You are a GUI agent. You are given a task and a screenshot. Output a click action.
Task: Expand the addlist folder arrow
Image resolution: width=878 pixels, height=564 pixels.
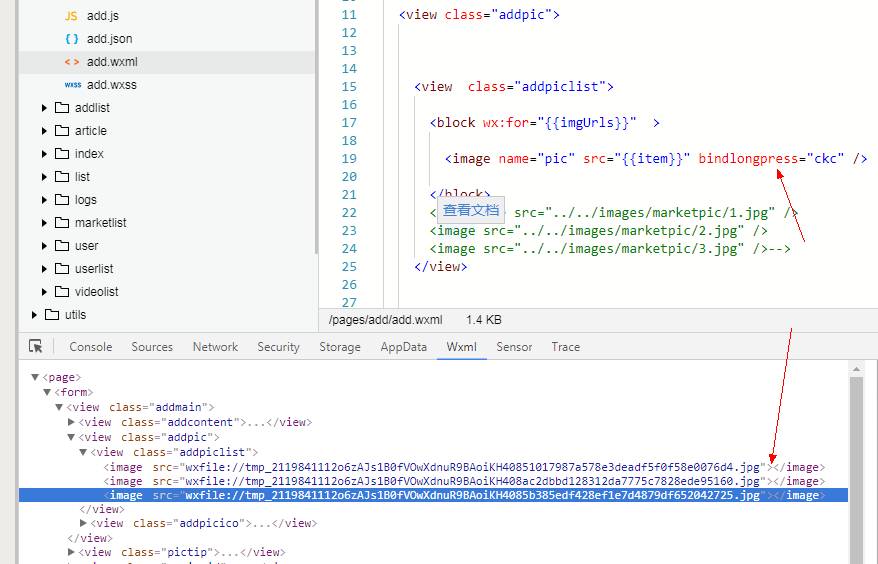click(x=44, y=108)
